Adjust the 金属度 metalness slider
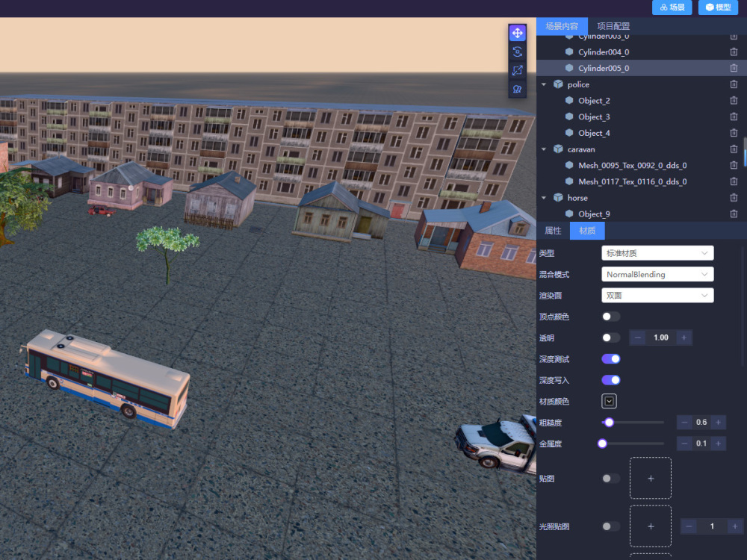 tap(633, 444)
